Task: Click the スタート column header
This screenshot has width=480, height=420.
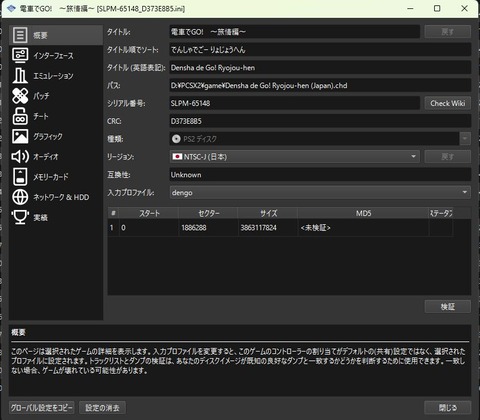Action: tap(149, 213)
